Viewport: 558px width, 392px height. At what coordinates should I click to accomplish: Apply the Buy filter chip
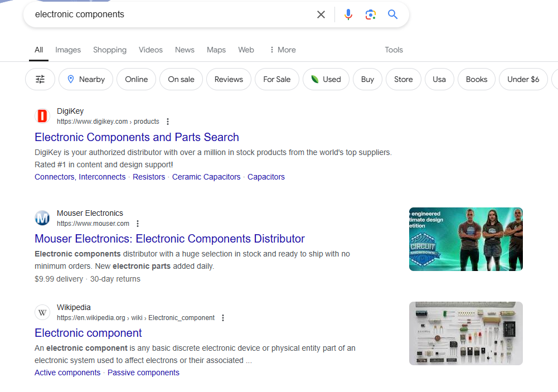[x=367, y=79]
